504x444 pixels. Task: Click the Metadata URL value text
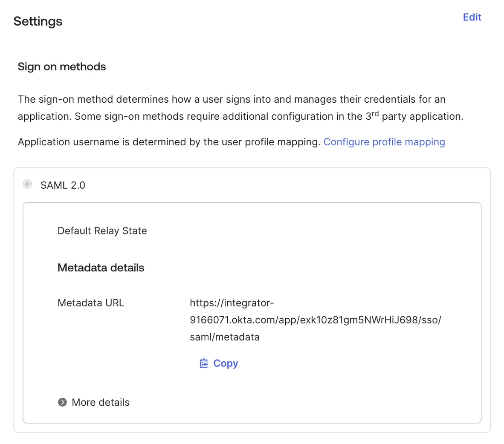[316, 320]
